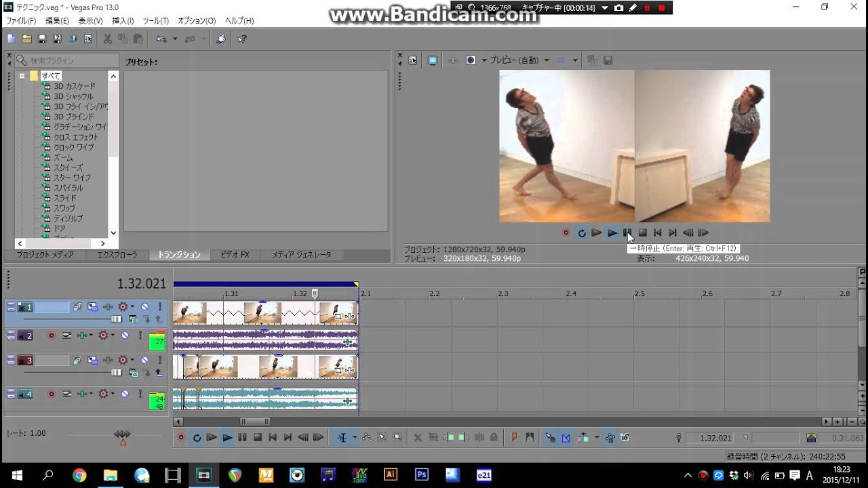Switch to エクスプローラ tab

coord(117,255)
